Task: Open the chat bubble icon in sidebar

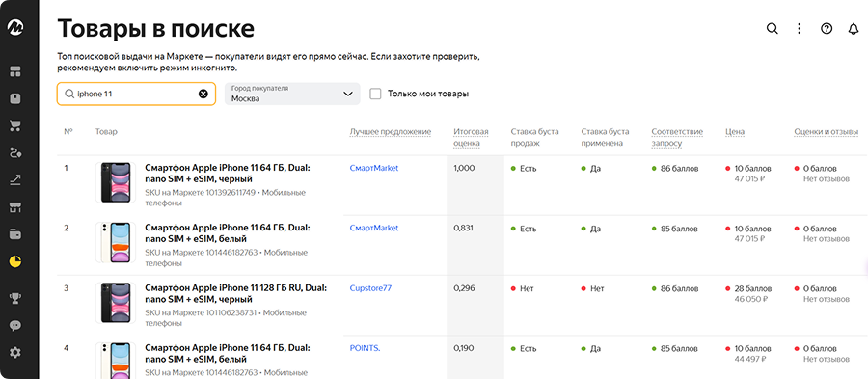Action: (14, 325)
